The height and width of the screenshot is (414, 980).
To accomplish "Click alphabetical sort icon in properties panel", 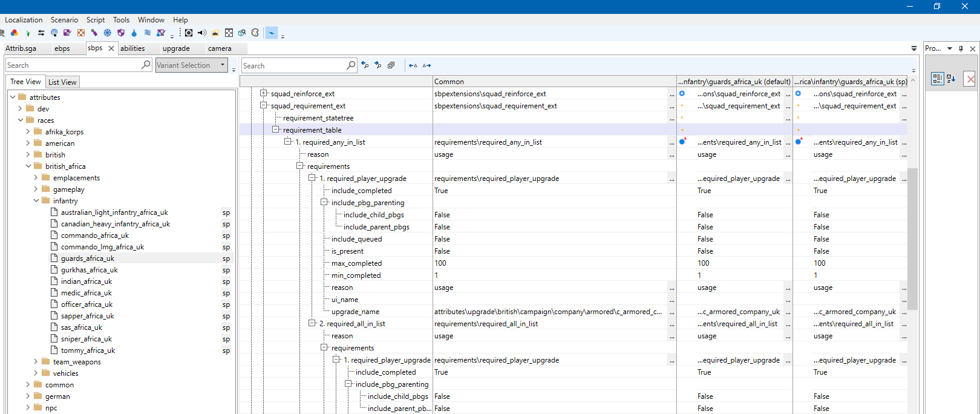I will point(951,79).
